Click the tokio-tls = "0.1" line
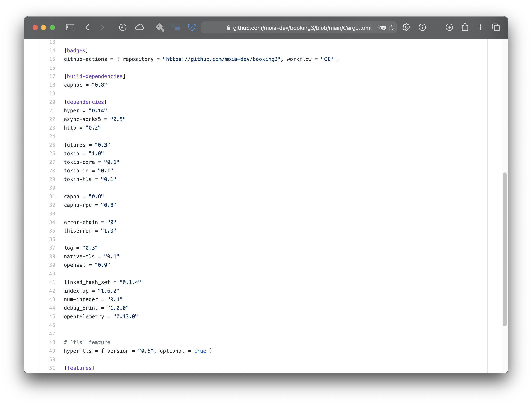The height and width of the screenshot is (405, 532). pos(90,179)
